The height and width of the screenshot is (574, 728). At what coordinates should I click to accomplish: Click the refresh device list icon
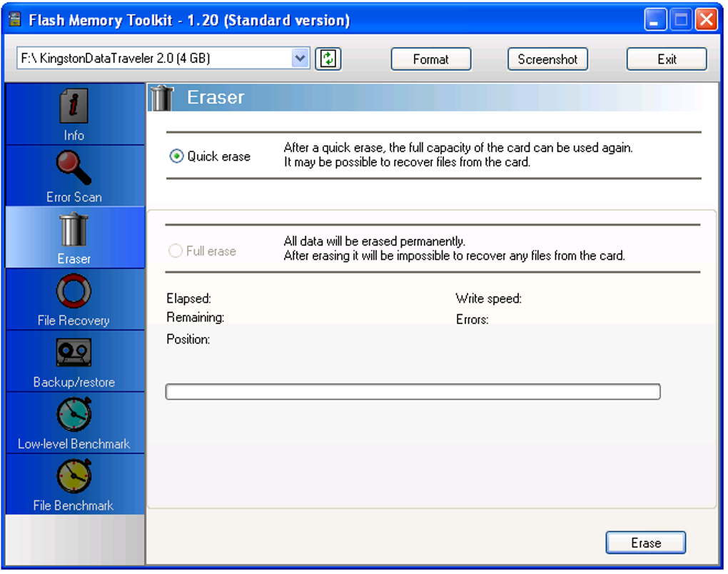328,59
